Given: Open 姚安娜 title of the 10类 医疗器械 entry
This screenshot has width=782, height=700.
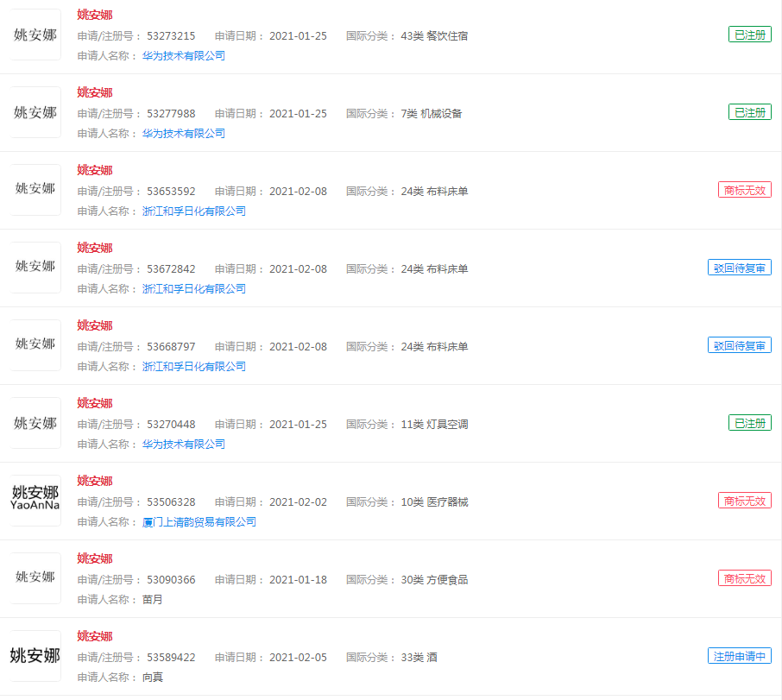Looking at the screenshot, I should pos(95,481).
